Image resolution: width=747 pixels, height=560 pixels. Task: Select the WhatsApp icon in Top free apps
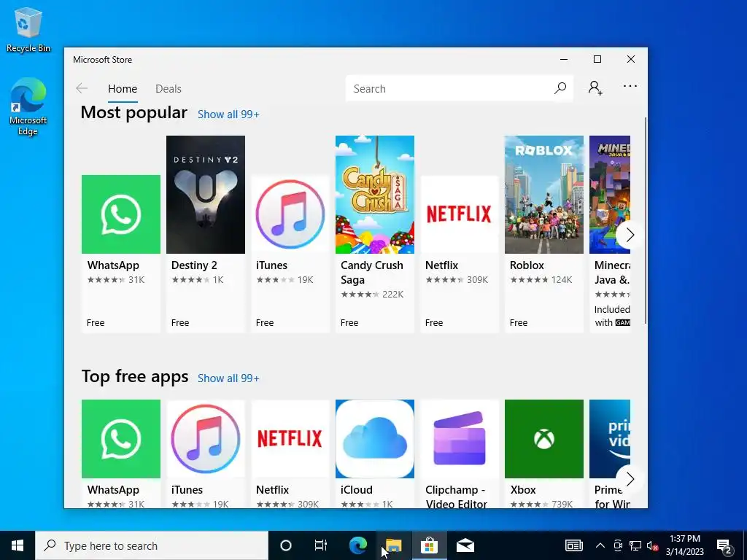tap(121, 438)
